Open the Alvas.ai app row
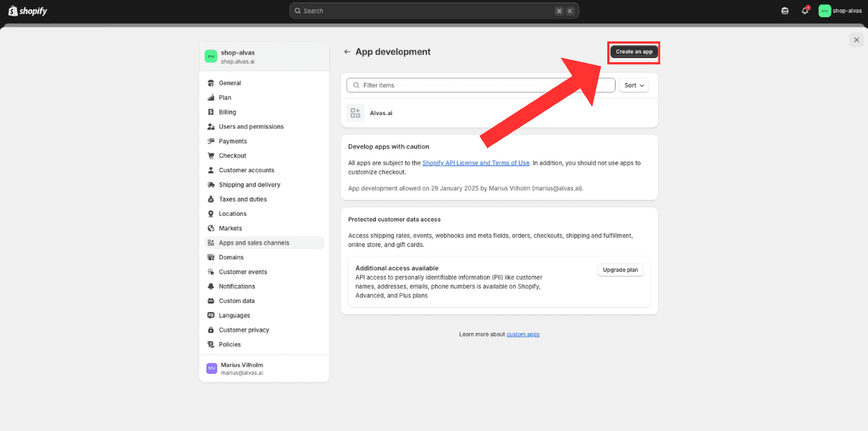The width and height of the screenshot is (868, 431). click(499, 113)
